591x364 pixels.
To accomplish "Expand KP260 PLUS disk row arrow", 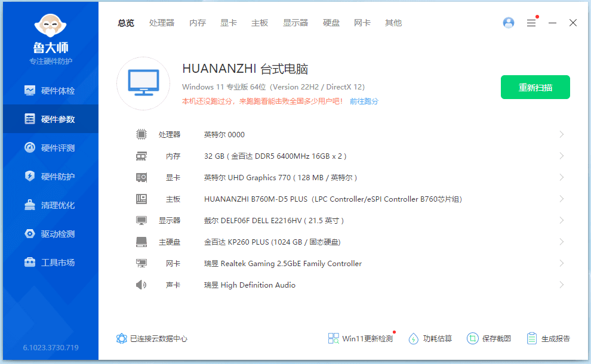I will click(x=562, y=242).
